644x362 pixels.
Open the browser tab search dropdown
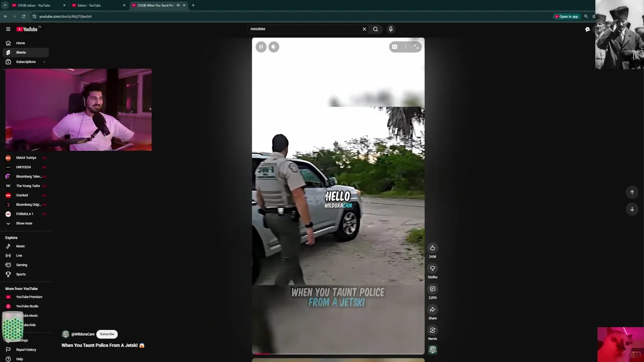[5, 6]
